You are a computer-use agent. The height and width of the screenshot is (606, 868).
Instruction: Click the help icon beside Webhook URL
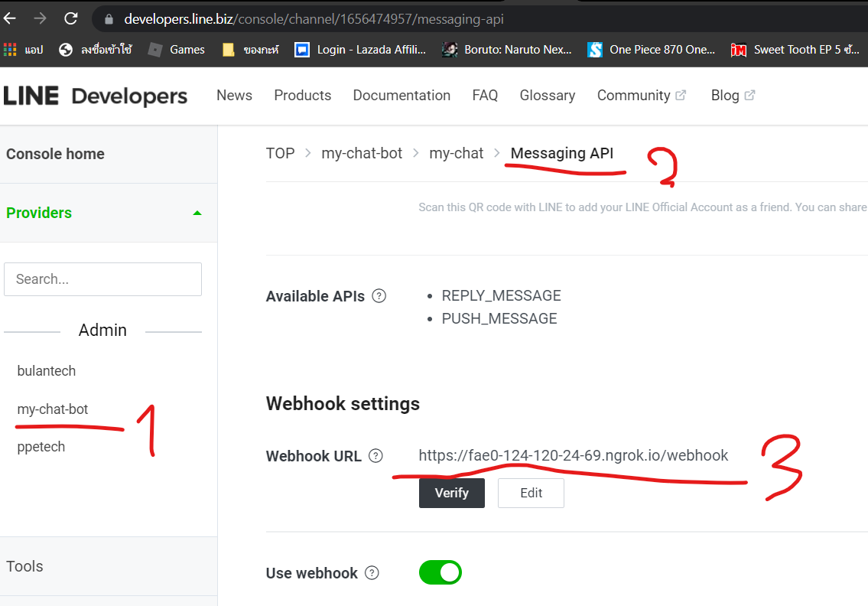(x=375, y=455)
